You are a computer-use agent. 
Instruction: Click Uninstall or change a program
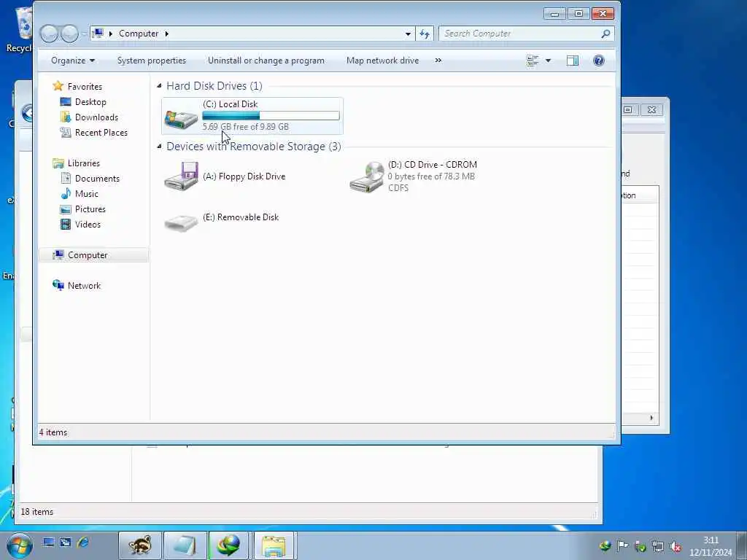(266, 61)
